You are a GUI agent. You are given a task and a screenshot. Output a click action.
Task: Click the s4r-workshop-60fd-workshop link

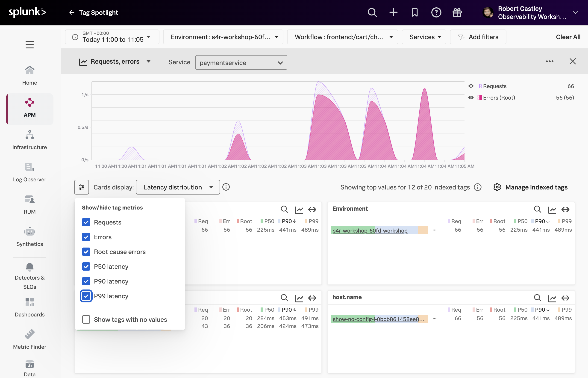370,230
